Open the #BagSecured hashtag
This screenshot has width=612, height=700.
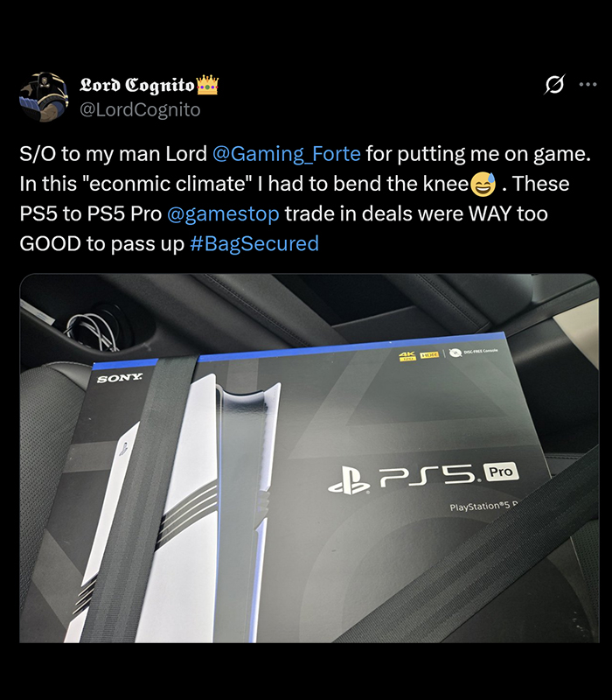pos(254,244)
